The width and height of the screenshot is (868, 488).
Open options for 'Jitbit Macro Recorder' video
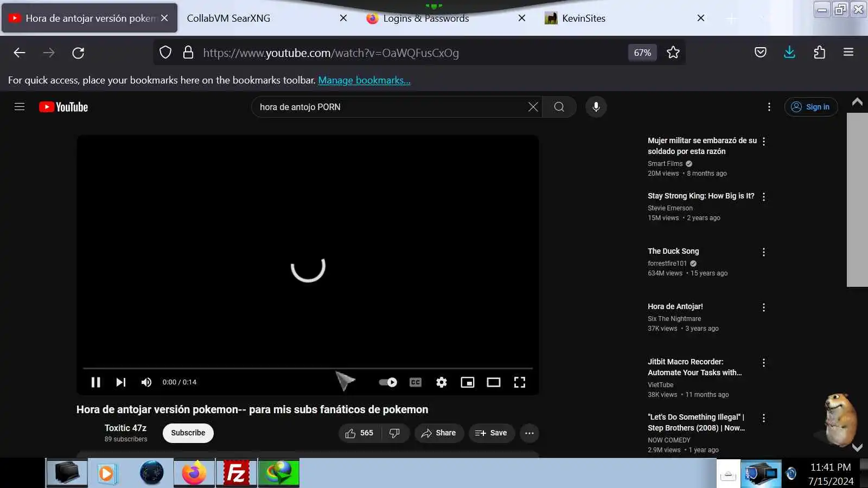[x=764, y=363]
